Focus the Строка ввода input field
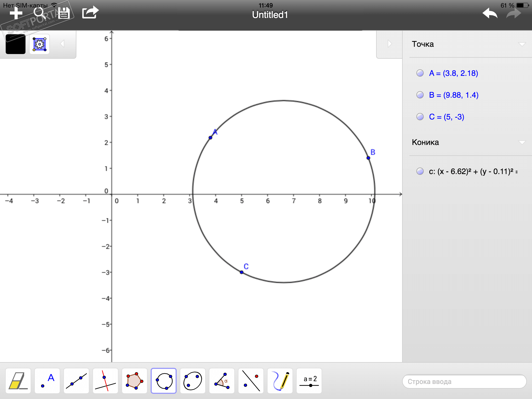Screen dimensions: 532x399 (464, 381)
